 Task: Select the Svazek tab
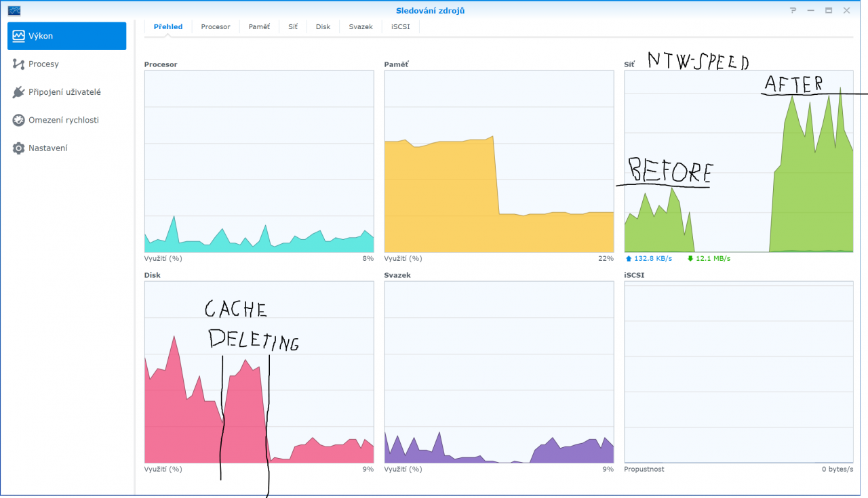[359, 26]
